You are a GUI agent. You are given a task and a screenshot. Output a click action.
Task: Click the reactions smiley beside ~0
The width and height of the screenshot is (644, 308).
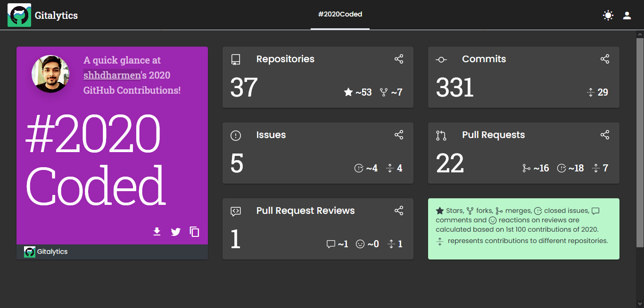pyautogui.click(x=360, y=244)
